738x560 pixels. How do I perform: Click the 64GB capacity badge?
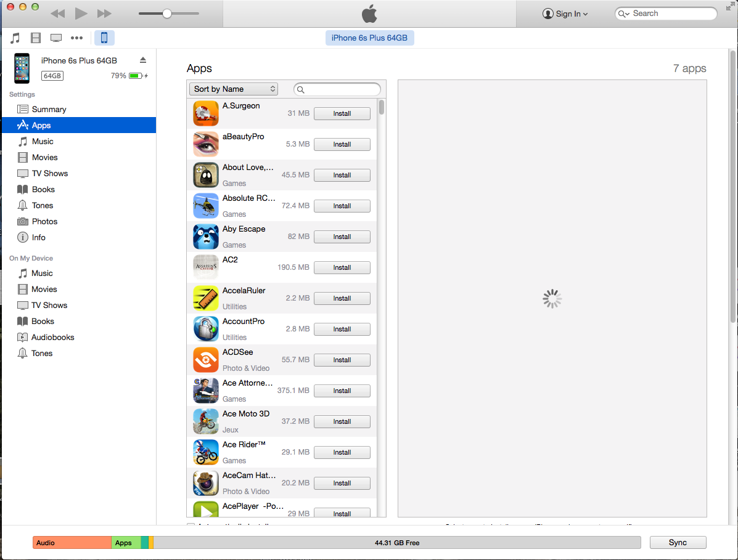point(52,76)
